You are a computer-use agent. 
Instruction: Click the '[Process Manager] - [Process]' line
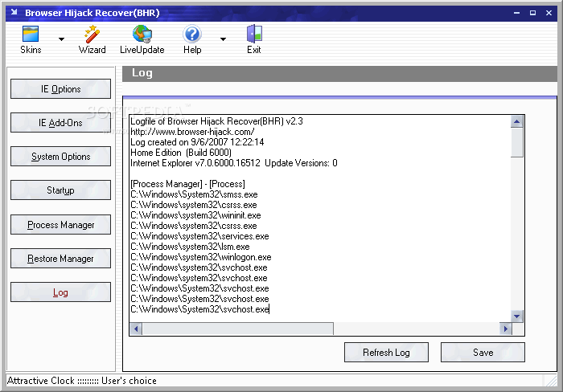[x=187, y=184]
